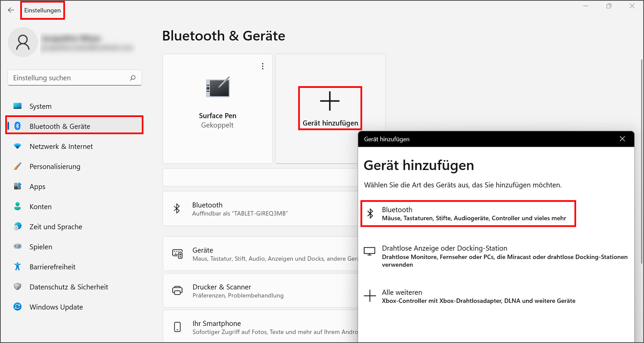This screenshot has width=644, height=343.
Task: Click the Gekoppelt status under Surface Pen
Action: [217, 125]
